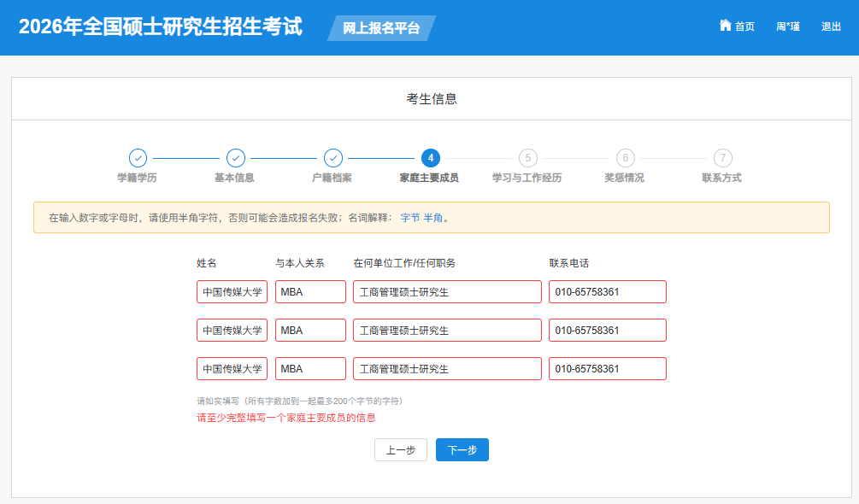859x504 pixels.
Task: Click the home icon beside 首页
Action: click(x=724, y=26)
